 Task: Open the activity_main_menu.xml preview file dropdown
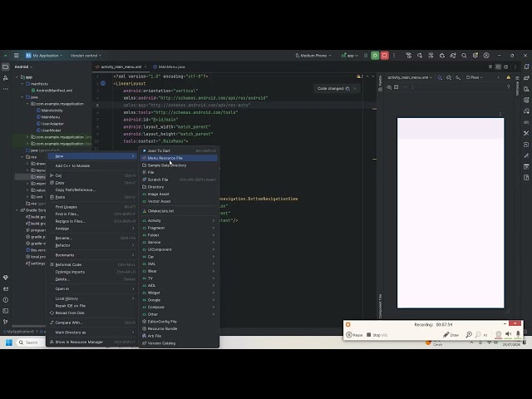coord(410,77)
